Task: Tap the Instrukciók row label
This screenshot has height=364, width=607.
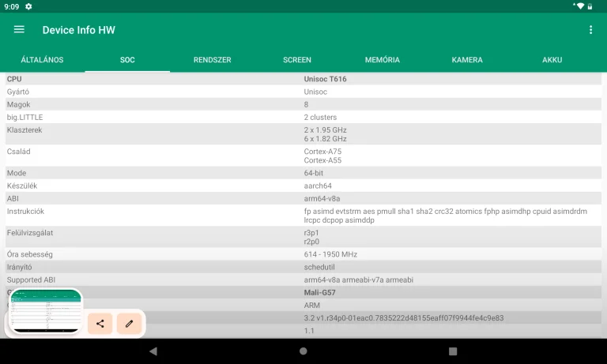Action: 25,211
